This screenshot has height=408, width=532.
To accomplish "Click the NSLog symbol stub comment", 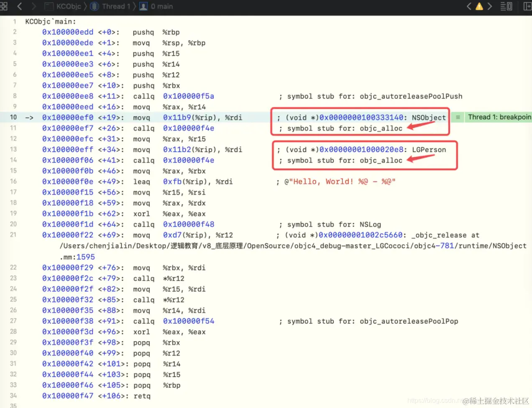I will tap(330, 224).
